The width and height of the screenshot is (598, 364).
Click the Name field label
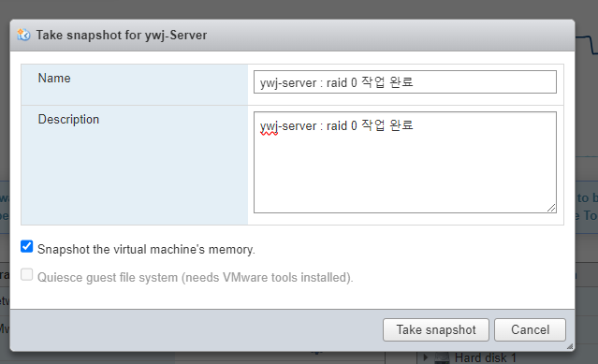[x=54, y=79]
